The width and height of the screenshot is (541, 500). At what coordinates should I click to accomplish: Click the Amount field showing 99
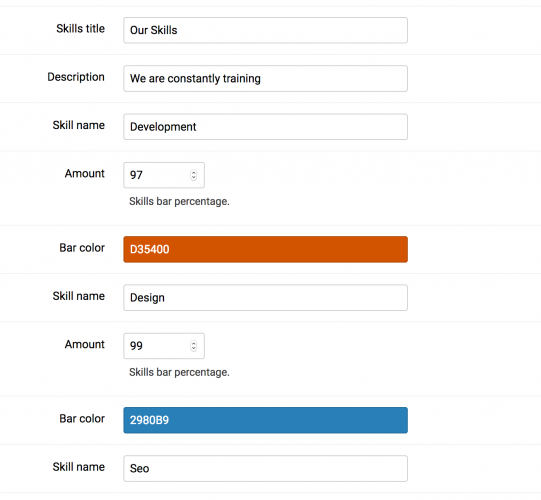point(164,346)
